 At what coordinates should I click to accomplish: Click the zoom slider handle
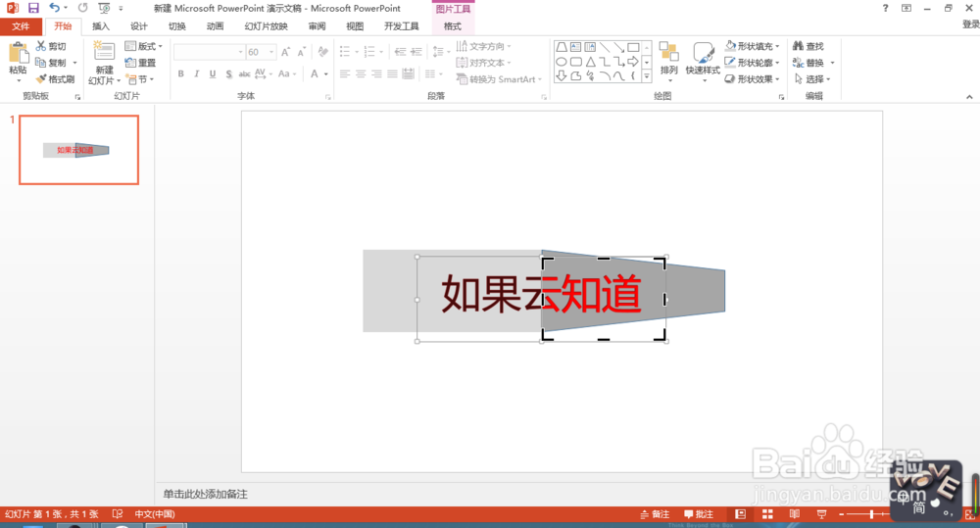pos(871,514)
